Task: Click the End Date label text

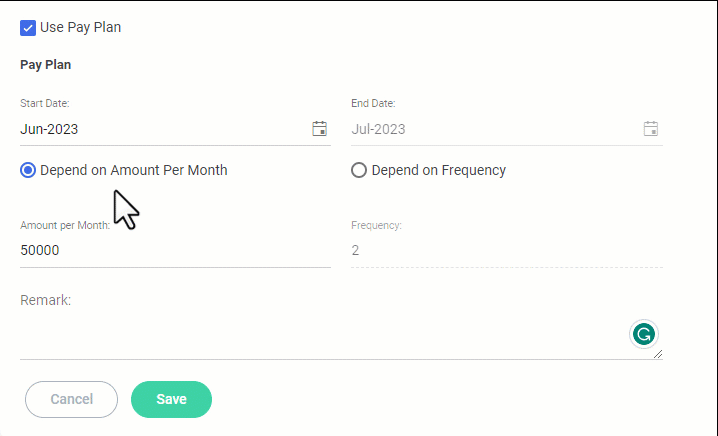Action: coord(373,103)
